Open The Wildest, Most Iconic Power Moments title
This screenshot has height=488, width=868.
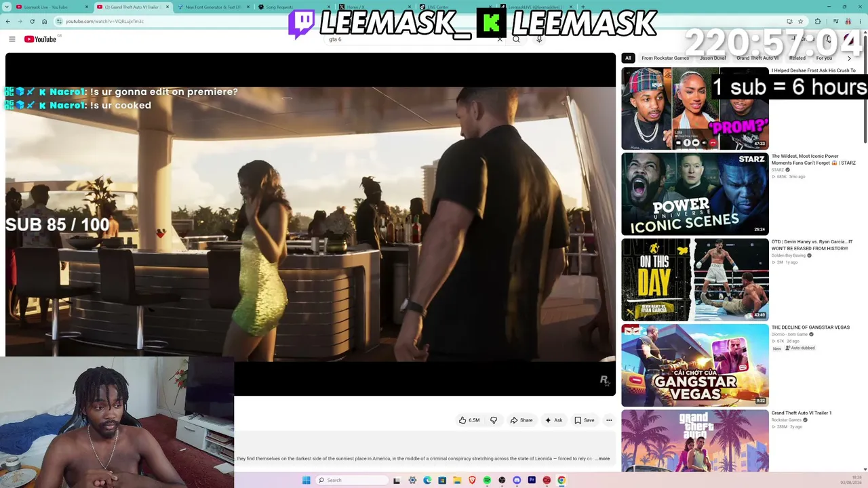[x=814, y=159]
